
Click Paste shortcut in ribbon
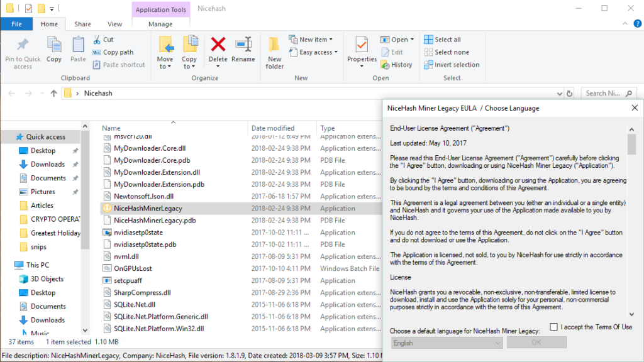point(119,65)
